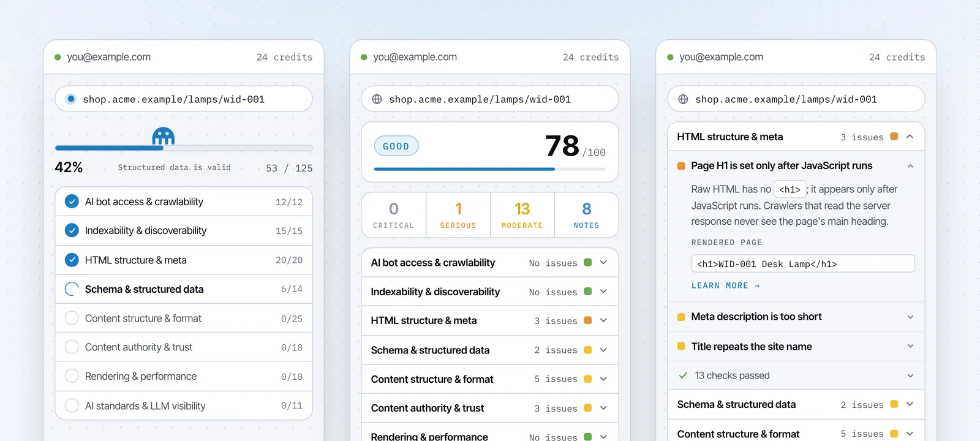The height and width of the screenshot is (441, 980).
Task: Click yellow status square for Schema & structured data, middle panel
Action: point(588,350)
